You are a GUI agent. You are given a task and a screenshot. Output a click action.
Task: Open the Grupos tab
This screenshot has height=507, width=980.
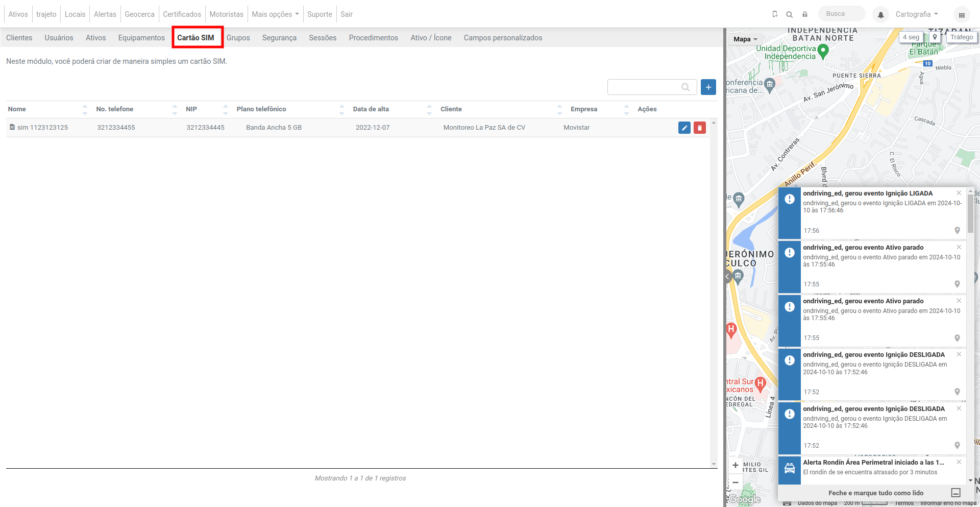tap(238, 38)
